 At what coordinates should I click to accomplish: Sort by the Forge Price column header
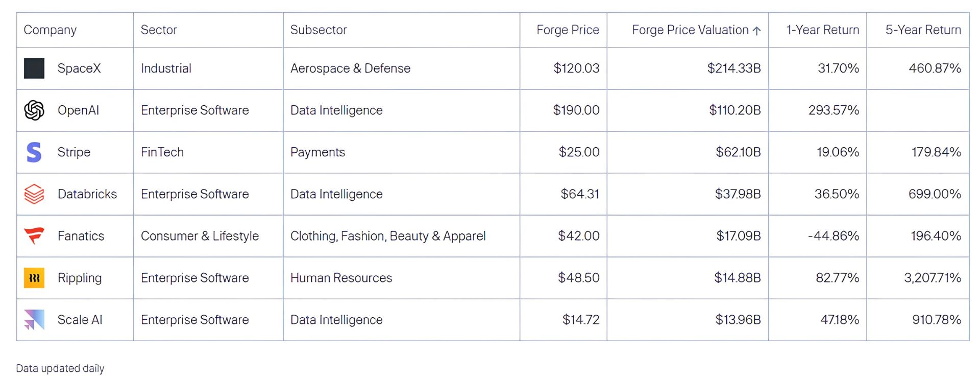(x=568, y=30)
